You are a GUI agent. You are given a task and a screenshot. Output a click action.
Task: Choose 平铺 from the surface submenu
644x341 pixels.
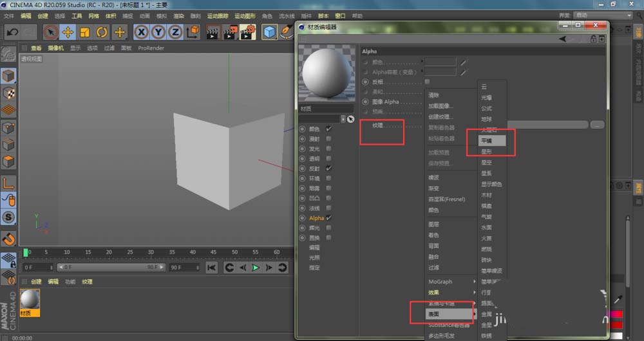pyautogui.click(x=493, y=141)
